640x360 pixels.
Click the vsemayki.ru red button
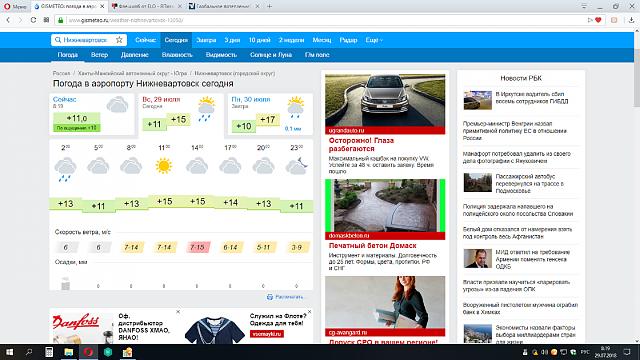pyautogui.click(x=267, y=334)
